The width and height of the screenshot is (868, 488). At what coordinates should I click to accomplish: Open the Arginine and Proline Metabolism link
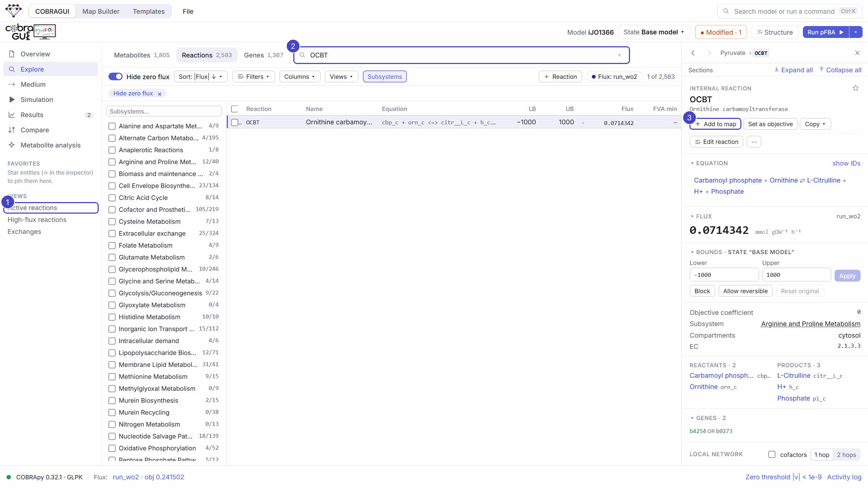click(x=810, y=324)
